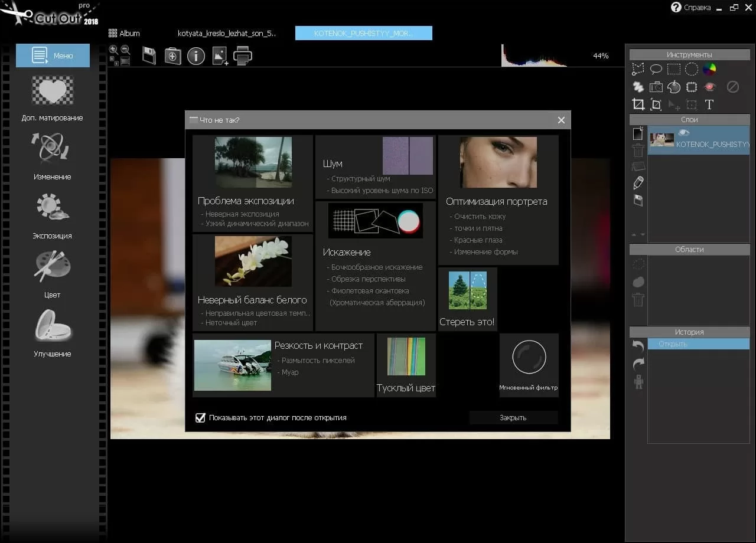The image size is (756, 543).
Task: Choose the Lasso selection tool
Action: tap(656, 69)
